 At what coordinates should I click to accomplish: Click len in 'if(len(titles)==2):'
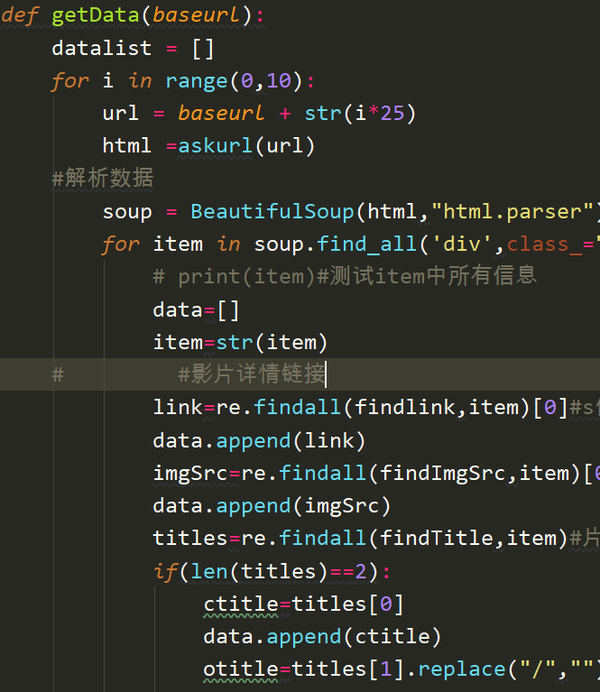pos(209,572)
